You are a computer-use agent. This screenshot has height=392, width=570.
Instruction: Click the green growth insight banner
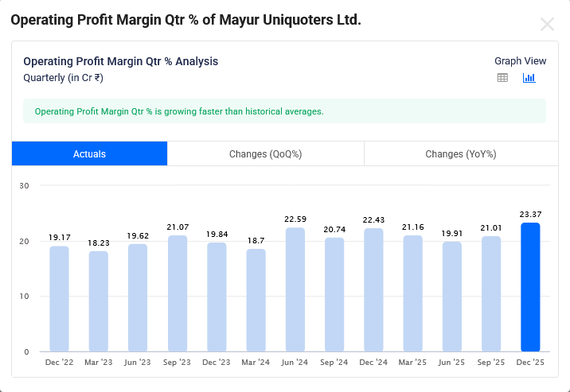[284, 111]
